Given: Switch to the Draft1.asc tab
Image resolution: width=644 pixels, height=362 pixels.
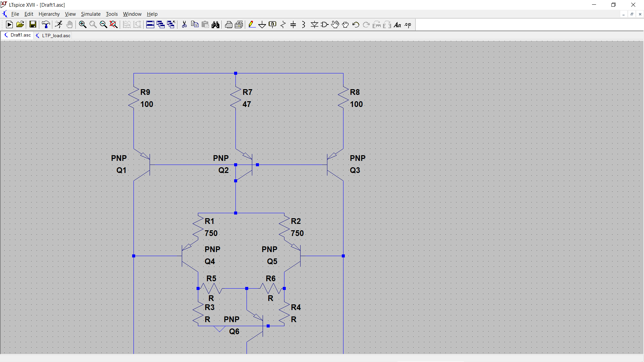Looking at the screenshot, I should pos(17,35).
